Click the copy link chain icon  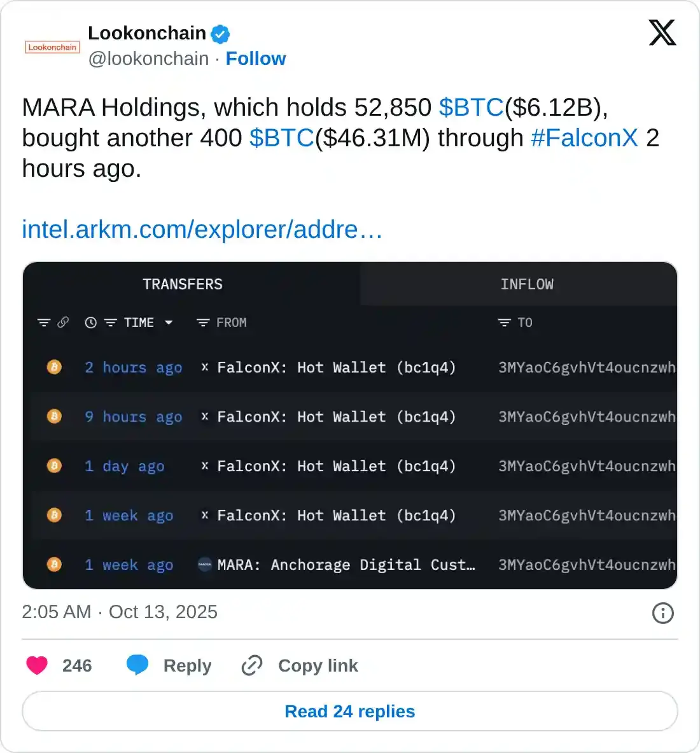[x=252, y=665]
